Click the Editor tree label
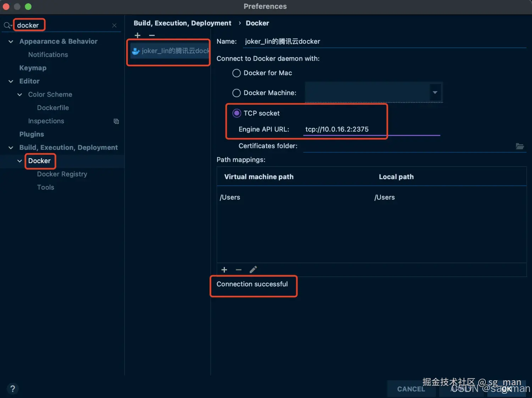This screenshot has height=398, width=532. [x=29, y=81]
